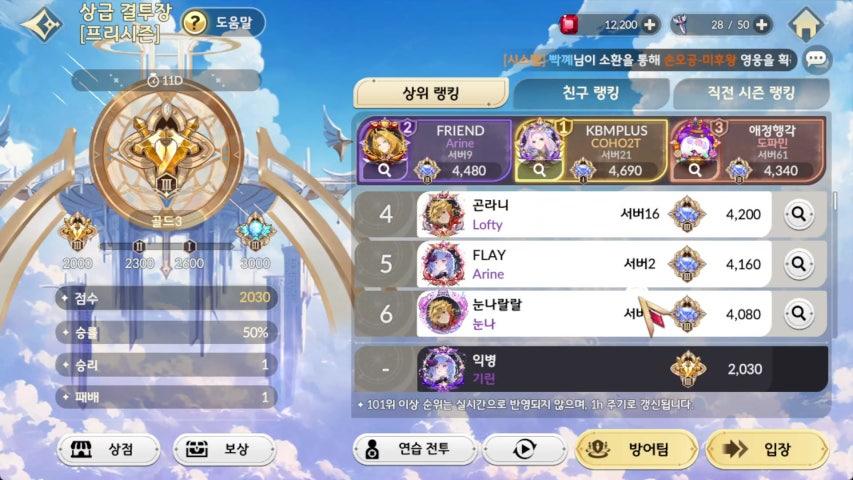Viewport: 853px width, 480px height.
Task: Inspect FLAY with magnifier icon
Action: (x=799, y=264)
